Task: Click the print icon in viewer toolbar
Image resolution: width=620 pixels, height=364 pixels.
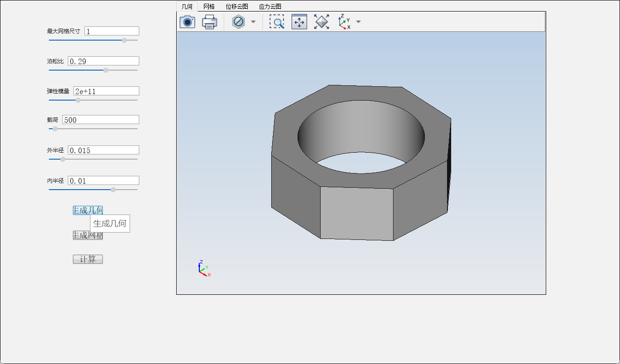Action: pos(210,22)
